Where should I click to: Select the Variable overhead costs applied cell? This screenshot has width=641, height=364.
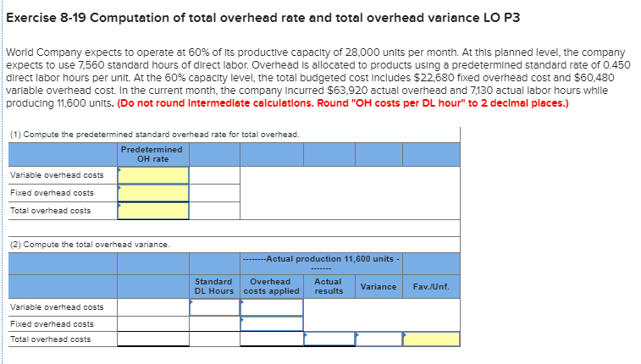(x=272, y=307)
